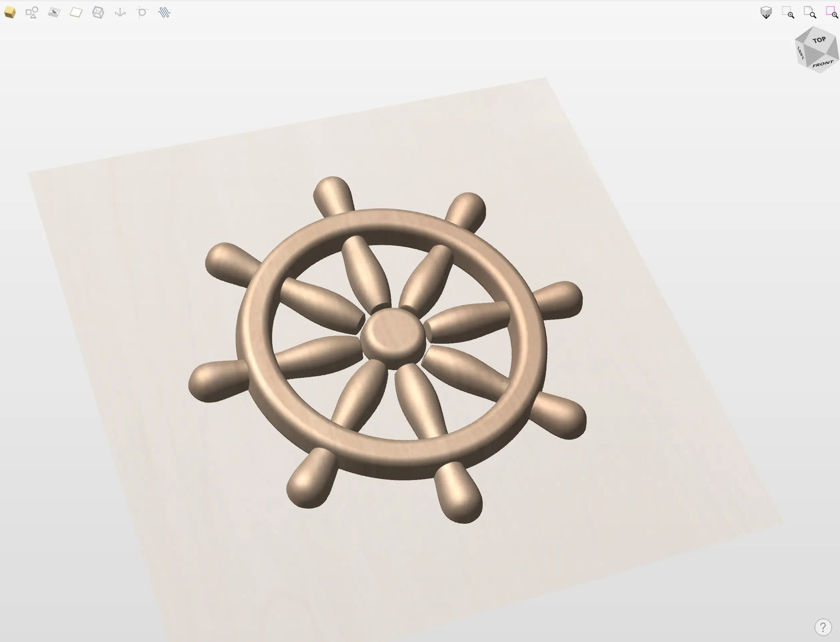
Task: Click the pink rectangle zoom icon
Action: pyautogui.click(x=832, y=13)
